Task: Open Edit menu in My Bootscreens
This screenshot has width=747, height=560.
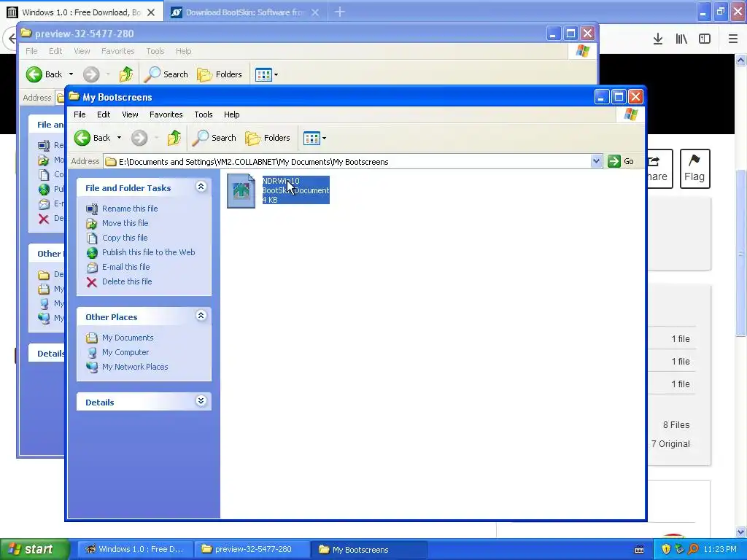Action: pos(104,114)
